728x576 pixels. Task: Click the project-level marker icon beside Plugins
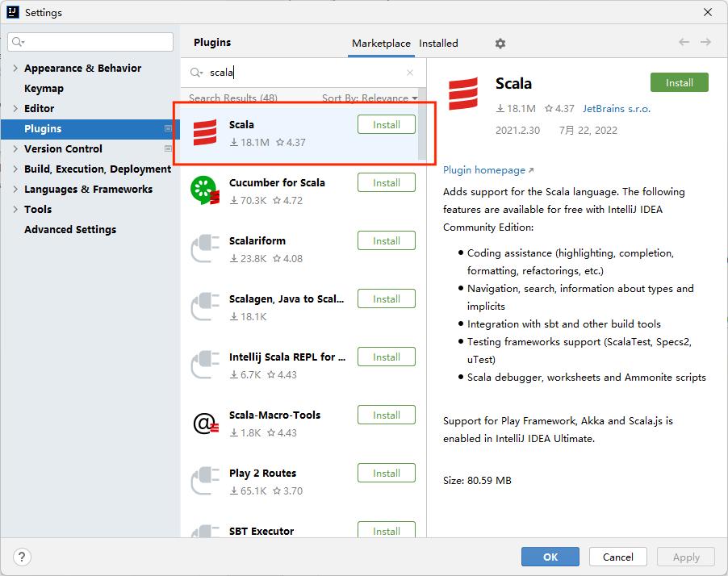(168, 128)
